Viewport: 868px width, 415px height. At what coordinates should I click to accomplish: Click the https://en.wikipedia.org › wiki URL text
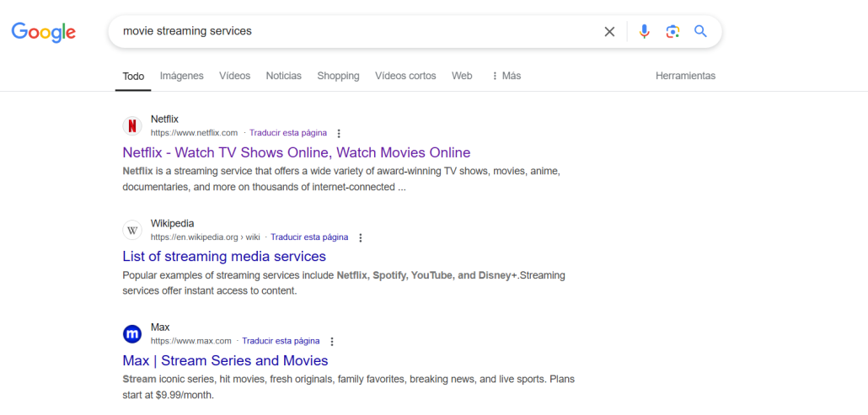coord(205,237)
